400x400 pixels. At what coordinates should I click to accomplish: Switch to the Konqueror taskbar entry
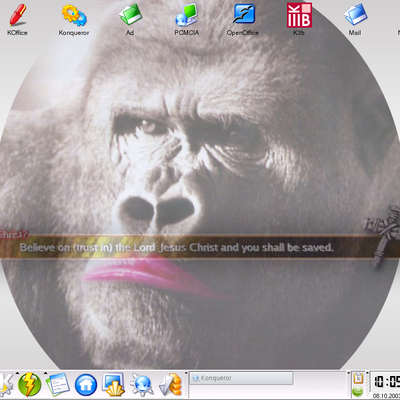pyautogui.click(x=241, y=378)
